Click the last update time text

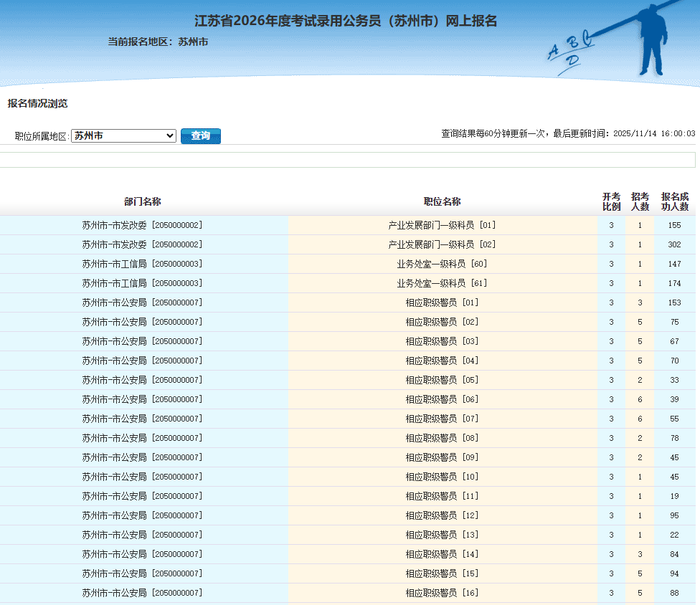(x=568, y=133)
